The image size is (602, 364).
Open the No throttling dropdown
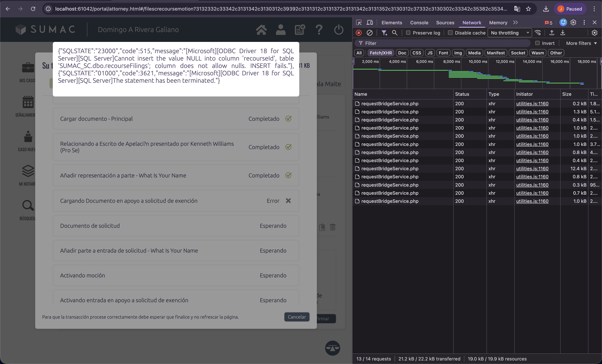point(509,33)
